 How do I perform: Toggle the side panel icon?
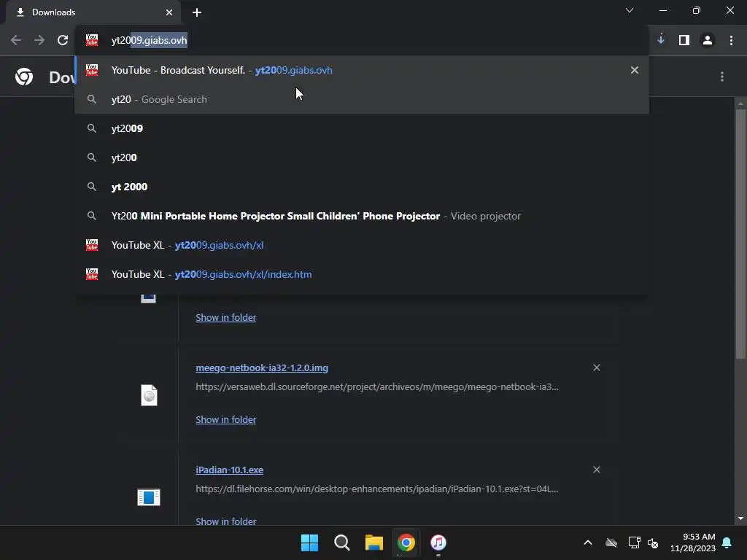pyautogui.click(x=684, y=41)
